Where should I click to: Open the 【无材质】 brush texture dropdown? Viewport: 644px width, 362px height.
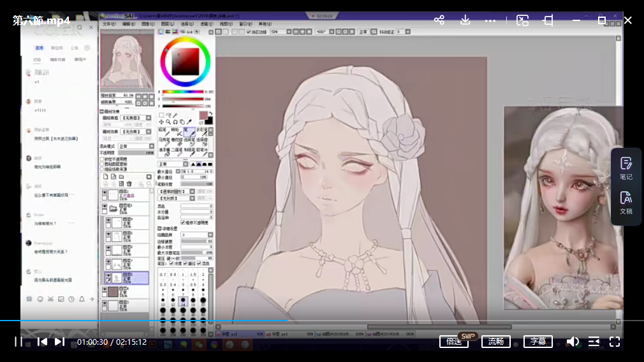(176, 199)
